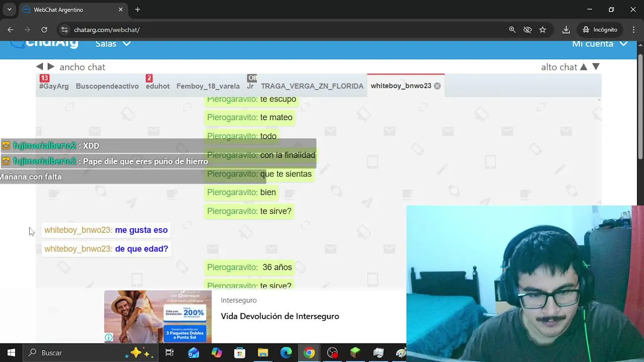This screenshot has width=644, height=362.
Task: Open the Femboy_18_varela chat tab
Action: click(208, 86)
